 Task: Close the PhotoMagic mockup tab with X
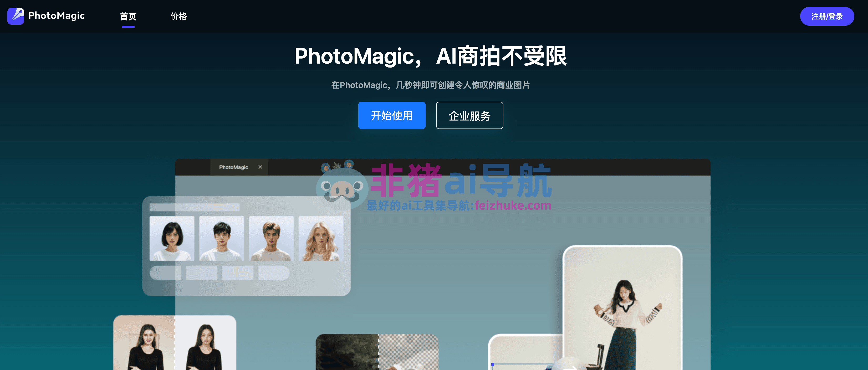click(260, 167)
